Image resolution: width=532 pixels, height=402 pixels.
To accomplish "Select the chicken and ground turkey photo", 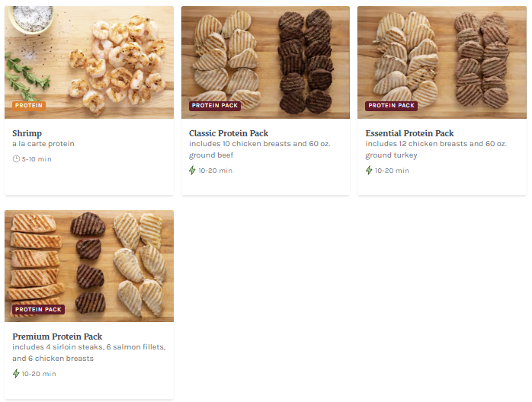I will [442, 62].
